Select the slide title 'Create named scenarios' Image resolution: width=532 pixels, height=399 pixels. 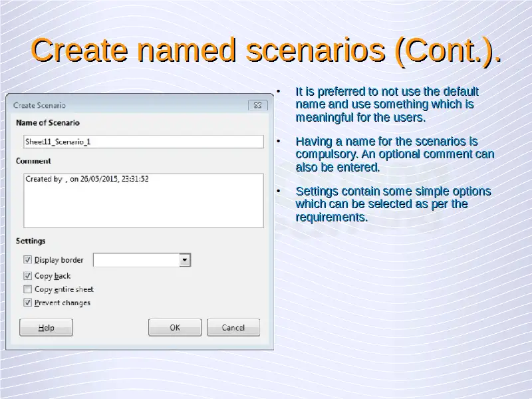pyautogui.click(x=266, y=51)
